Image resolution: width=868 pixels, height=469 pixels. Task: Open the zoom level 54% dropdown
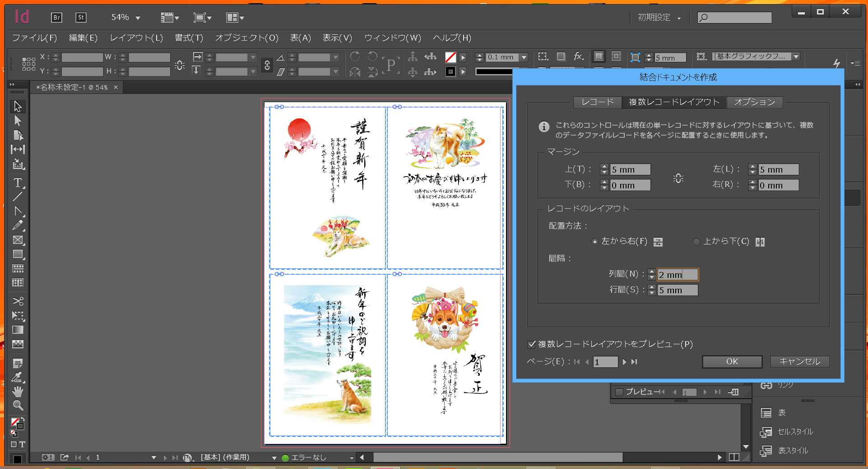[x=138, y=18]
